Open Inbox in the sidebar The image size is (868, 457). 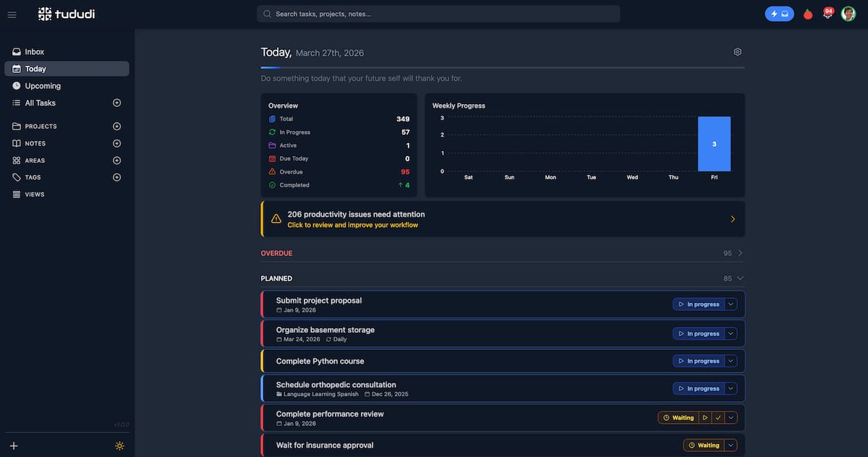[x=67, y=52]
